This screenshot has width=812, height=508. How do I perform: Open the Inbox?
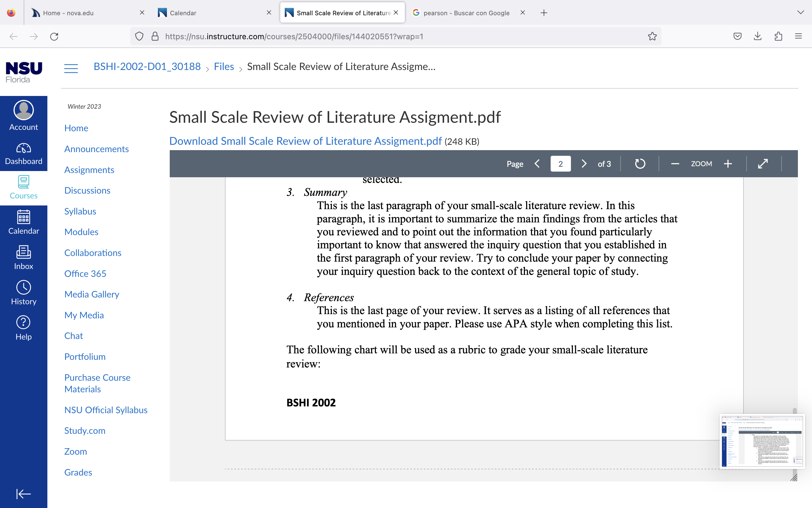pyautogui.click(x=23, y=257)
